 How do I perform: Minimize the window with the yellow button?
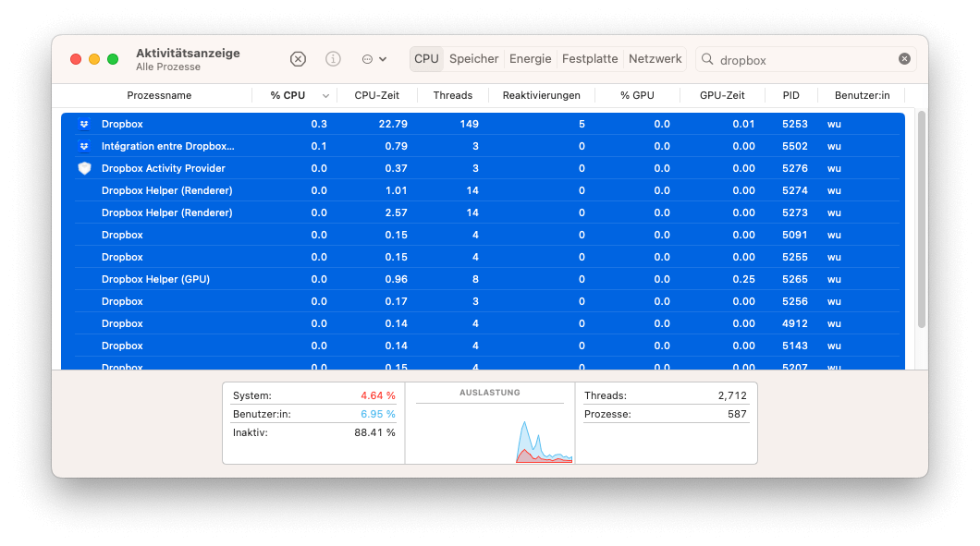coord(94,59)
